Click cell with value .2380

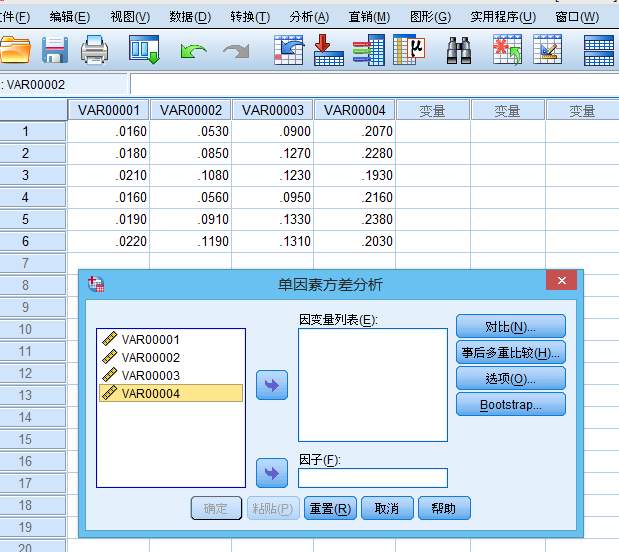355,219
